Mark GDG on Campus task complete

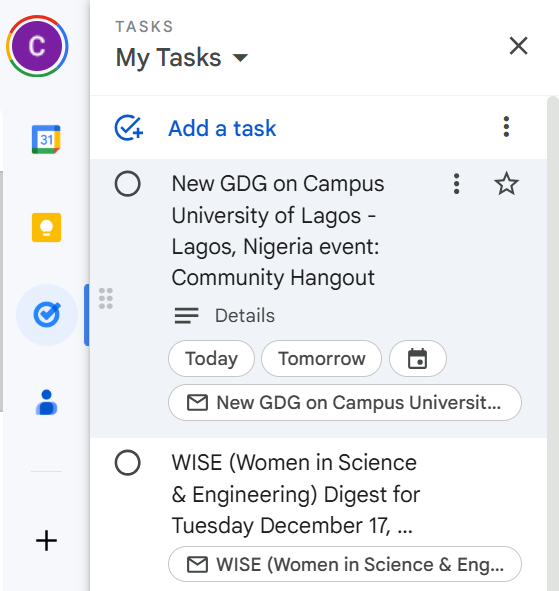tap(128, 184)
